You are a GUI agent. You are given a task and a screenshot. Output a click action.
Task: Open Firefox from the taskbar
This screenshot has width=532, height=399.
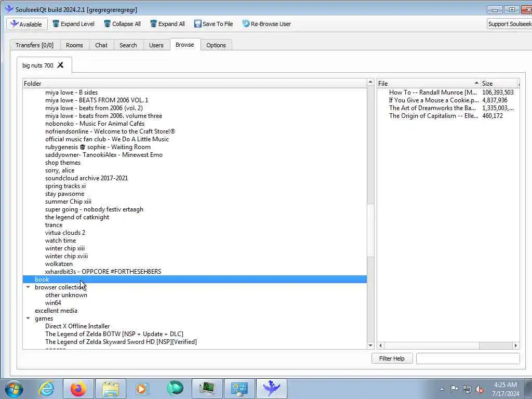(x=78, y=389)
